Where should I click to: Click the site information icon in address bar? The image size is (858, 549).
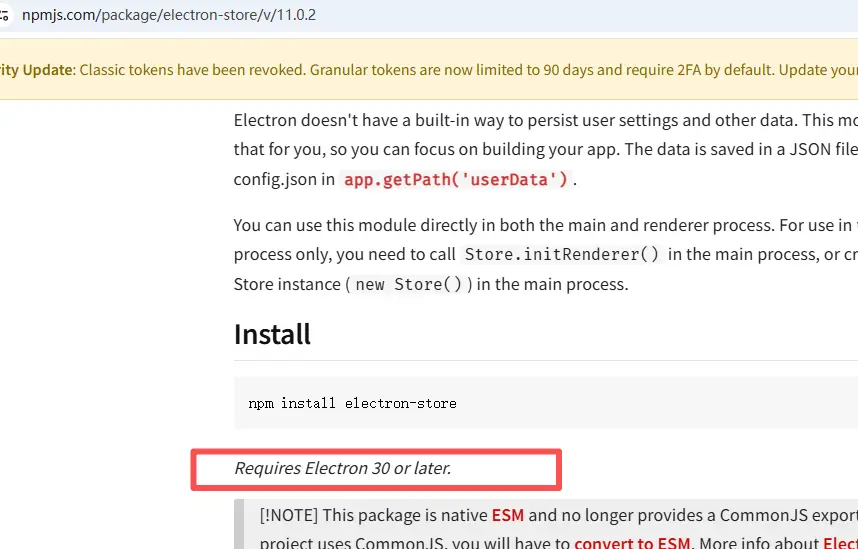[5, 16]
